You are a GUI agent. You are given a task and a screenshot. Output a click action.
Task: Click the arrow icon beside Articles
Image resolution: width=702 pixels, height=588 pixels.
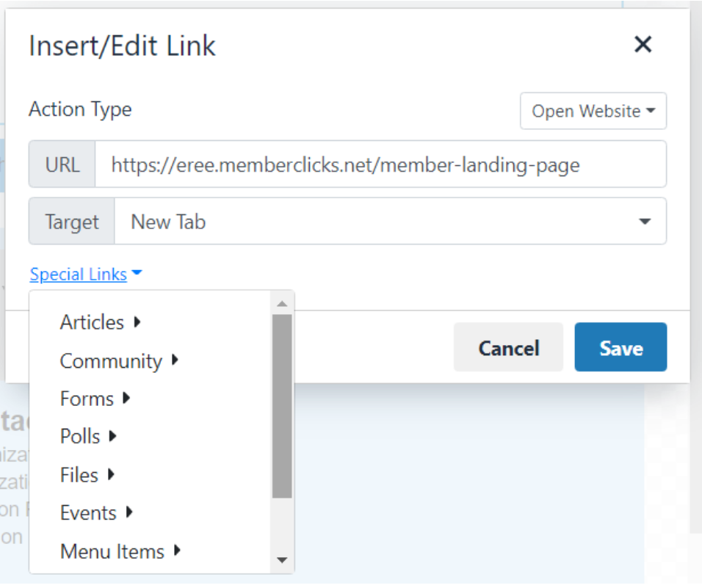click(x=137, y=322)
